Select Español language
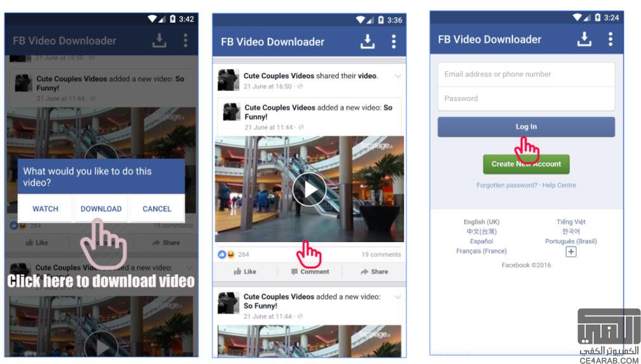This screenshot has width=641, height=364. coord(481,241)
